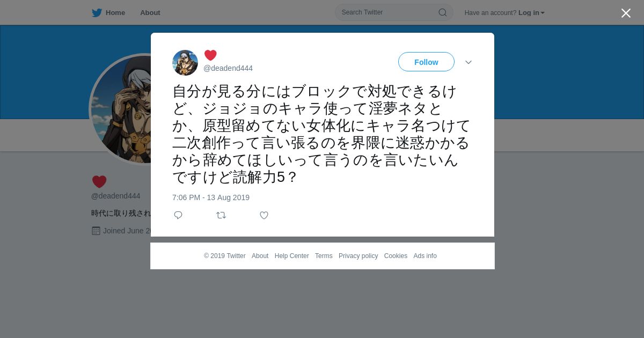Click the red heart emoji display name
Viewport: 644px width, 338px height.
[x=210, y=55]
